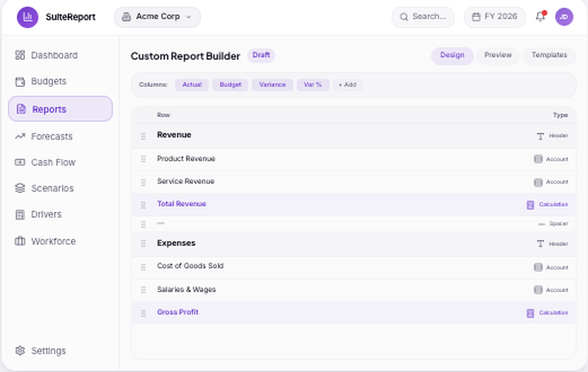Open Settings in the sidebar
This screenshot has width=588, height=372.
[x=41, y=351]
